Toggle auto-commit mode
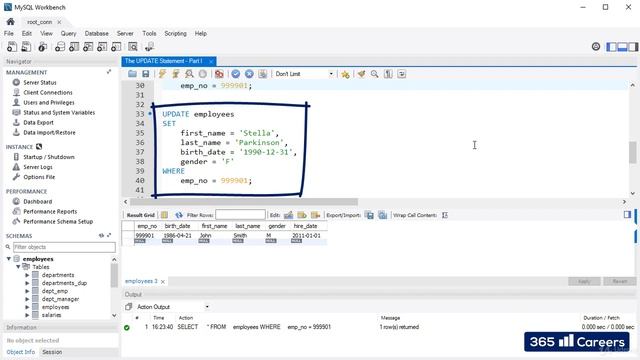Screen dimensions: 640x360 click(262, 74)
